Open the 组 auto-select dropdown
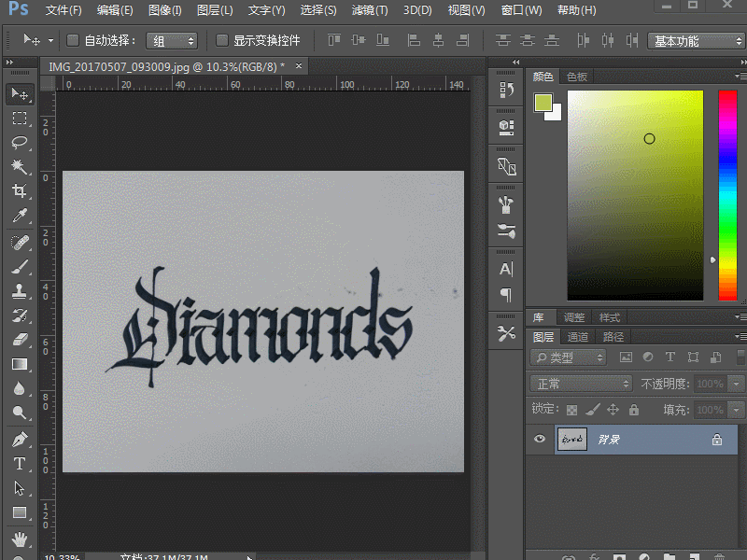747x560 pixels. click(174, 41)
